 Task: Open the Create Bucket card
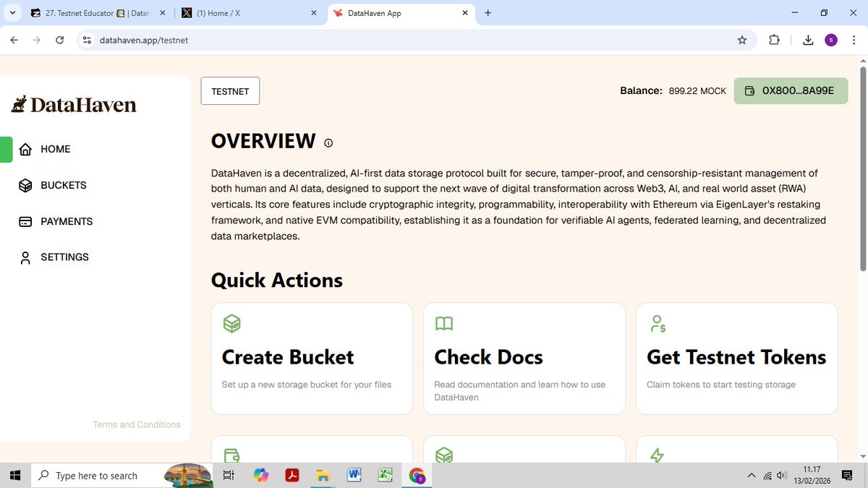pyautogui.click(x=312, y=359)
